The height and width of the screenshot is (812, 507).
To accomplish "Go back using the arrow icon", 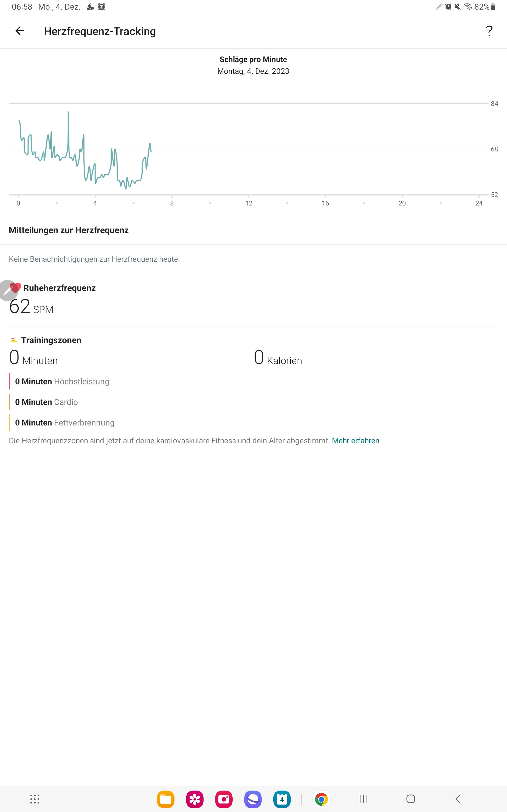I will [20, 31].
